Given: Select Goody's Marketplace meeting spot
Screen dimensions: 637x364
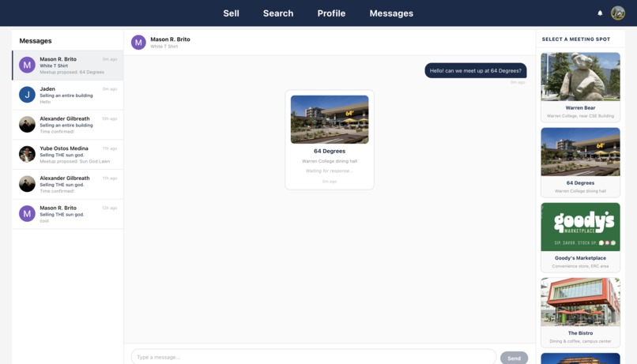Looking at the screenshot, I should point(580,237).
